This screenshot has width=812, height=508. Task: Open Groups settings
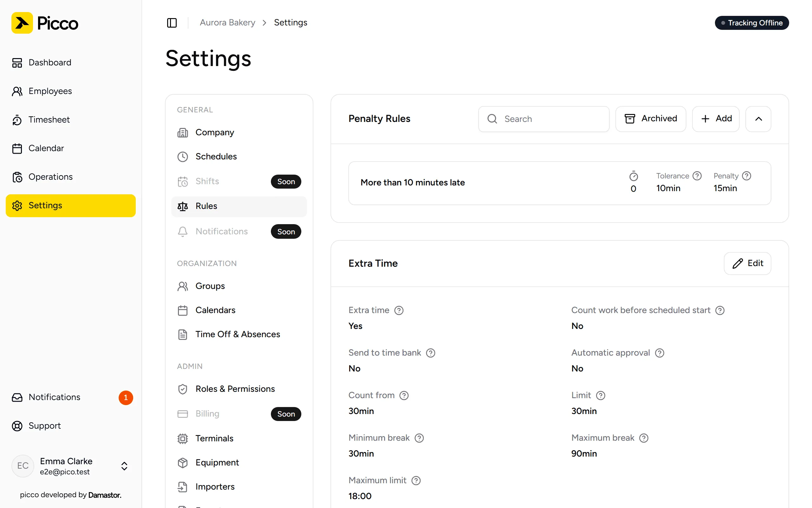tap(239, 286)
